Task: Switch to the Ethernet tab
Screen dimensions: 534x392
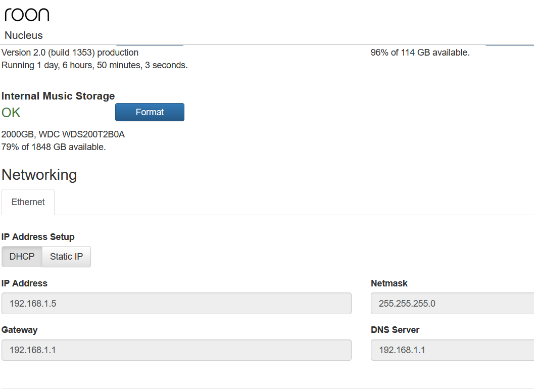Action: coord(28,202)
